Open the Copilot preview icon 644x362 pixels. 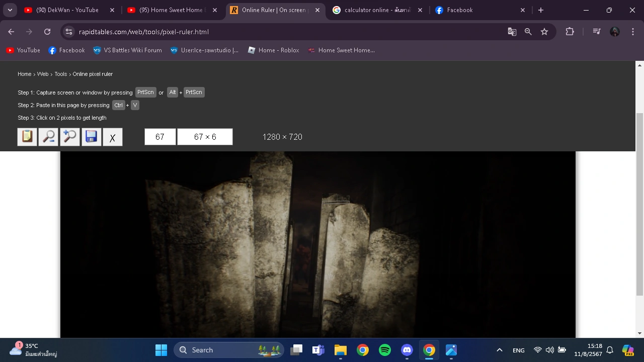click(x=628, y=350)
